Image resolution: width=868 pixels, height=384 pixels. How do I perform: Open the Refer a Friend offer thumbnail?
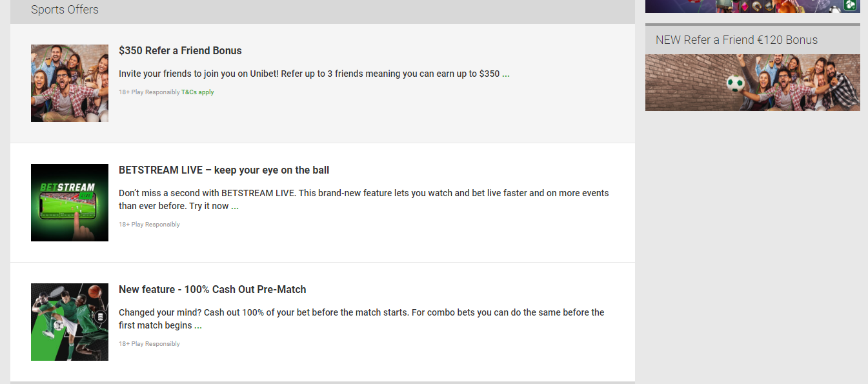(70, 83)
